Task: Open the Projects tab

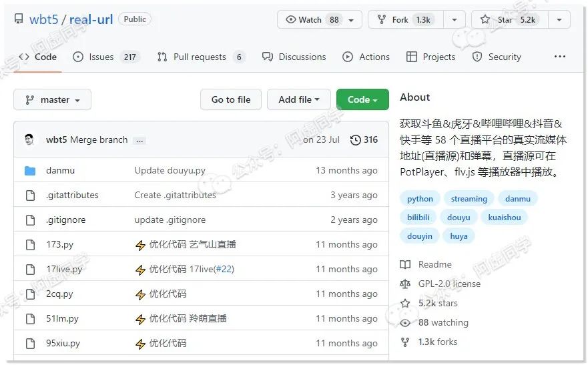Action: 431,57
